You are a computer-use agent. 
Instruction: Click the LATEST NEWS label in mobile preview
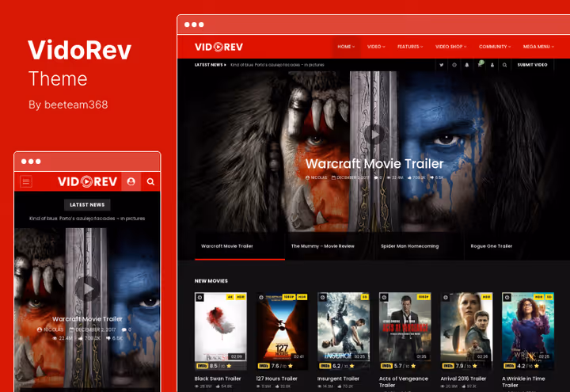pyautogui.click(x=87, y=205)
